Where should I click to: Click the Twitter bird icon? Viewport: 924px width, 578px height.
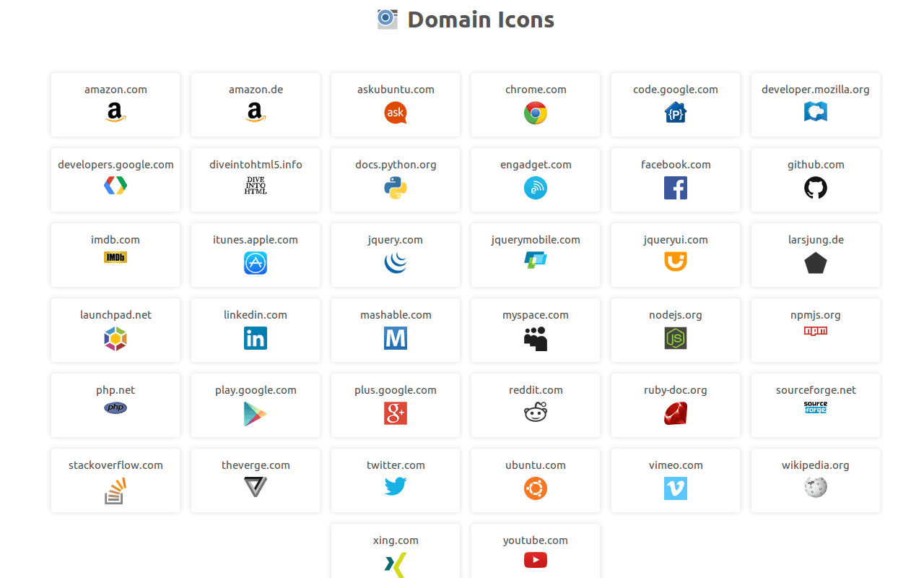(396, 487)
